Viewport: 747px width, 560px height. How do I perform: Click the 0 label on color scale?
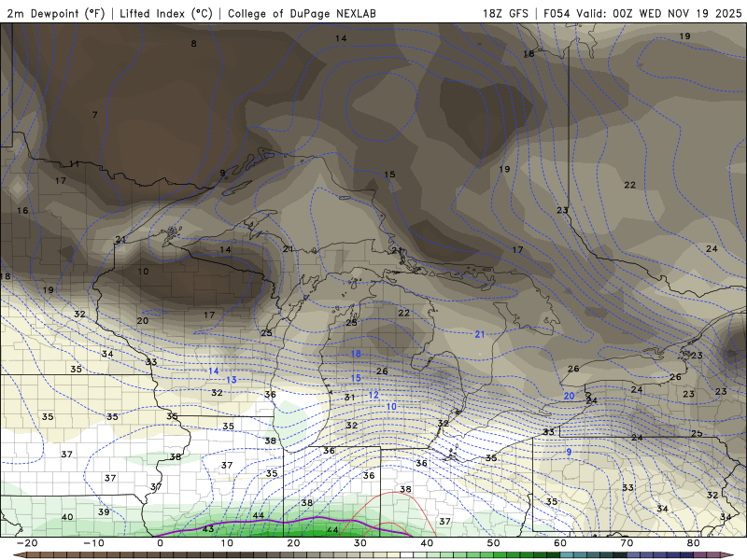point(160,543)
